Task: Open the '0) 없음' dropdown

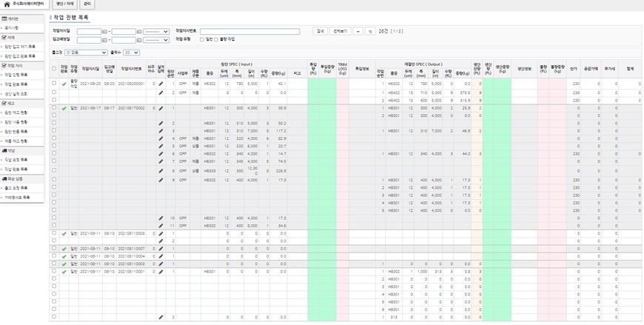Action: click(86, 53)
